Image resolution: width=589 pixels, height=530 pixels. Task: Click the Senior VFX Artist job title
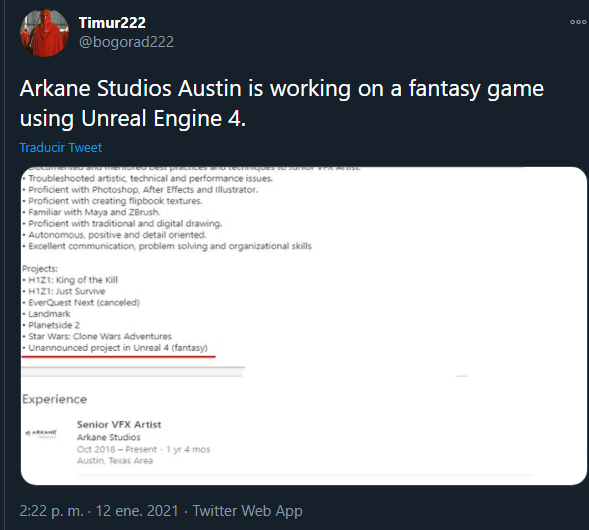(119, 424)
